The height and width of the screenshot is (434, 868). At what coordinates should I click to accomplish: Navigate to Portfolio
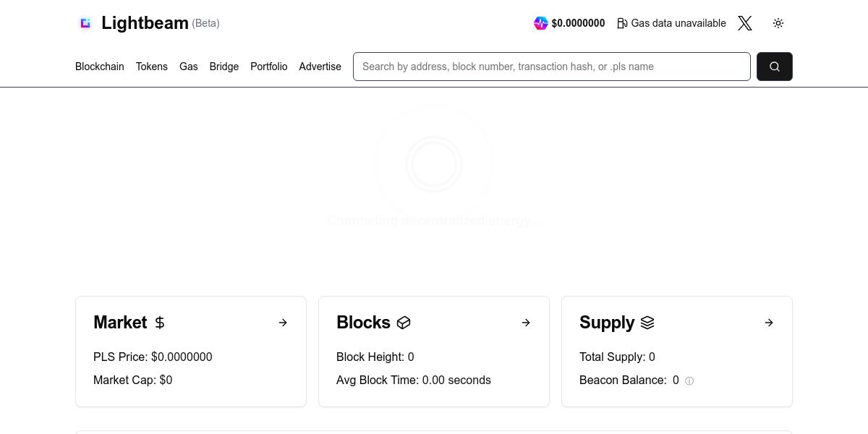coord(269,67)
